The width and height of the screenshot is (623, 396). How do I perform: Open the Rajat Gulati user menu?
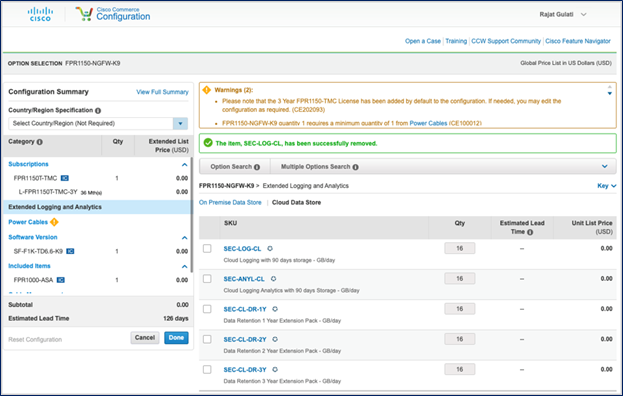pyautogui.click(x=563, y=15)
